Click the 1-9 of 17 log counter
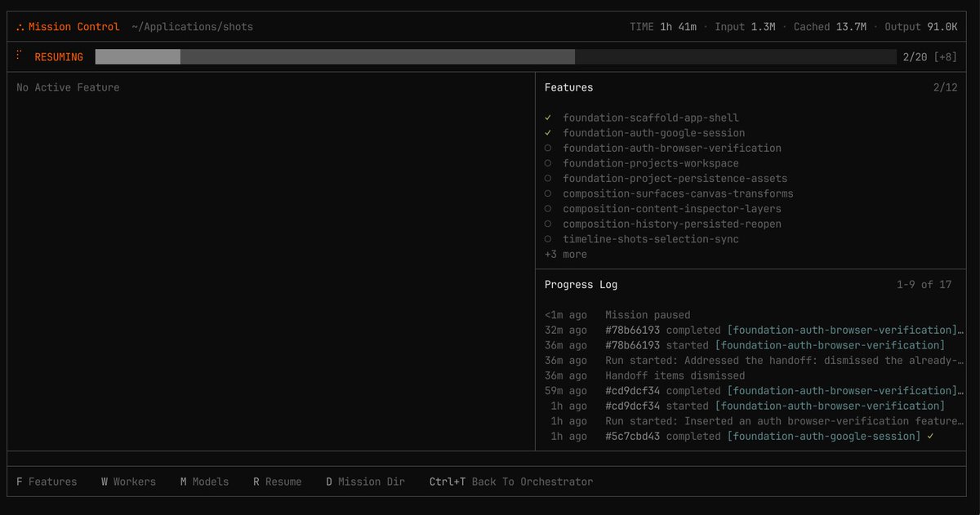This screenshot has height=515, width=980. pos(924,285)
